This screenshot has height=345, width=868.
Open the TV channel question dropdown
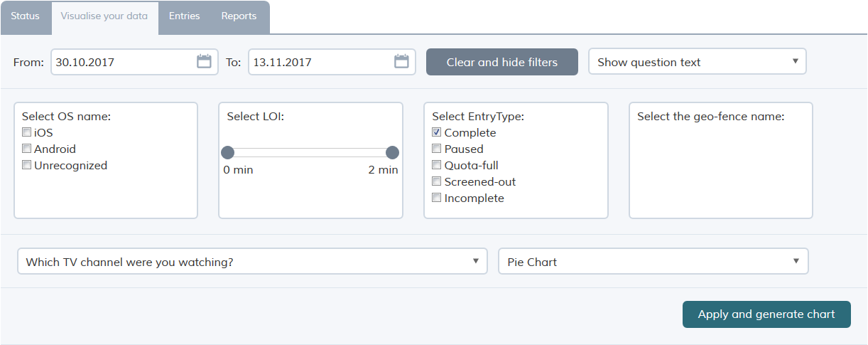(x=252, y=261)
